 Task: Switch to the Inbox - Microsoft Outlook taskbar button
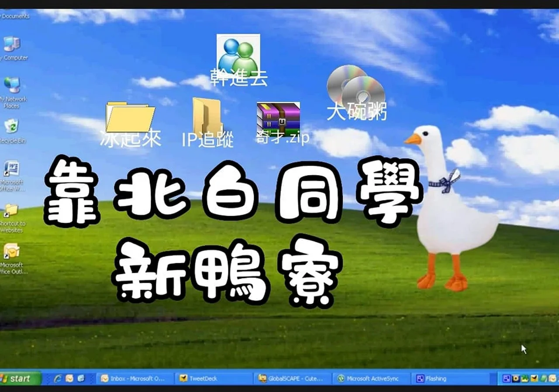(x=135, y=378)
